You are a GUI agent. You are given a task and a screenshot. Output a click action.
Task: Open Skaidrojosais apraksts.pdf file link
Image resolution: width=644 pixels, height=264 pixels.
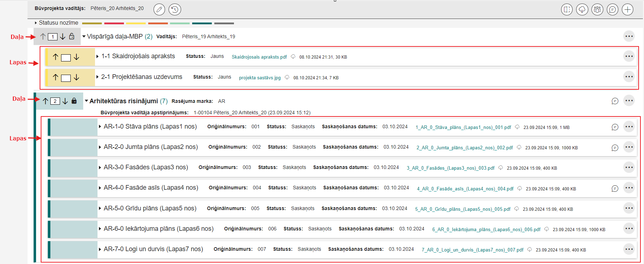pyautogui.click(x=259, y=57)
